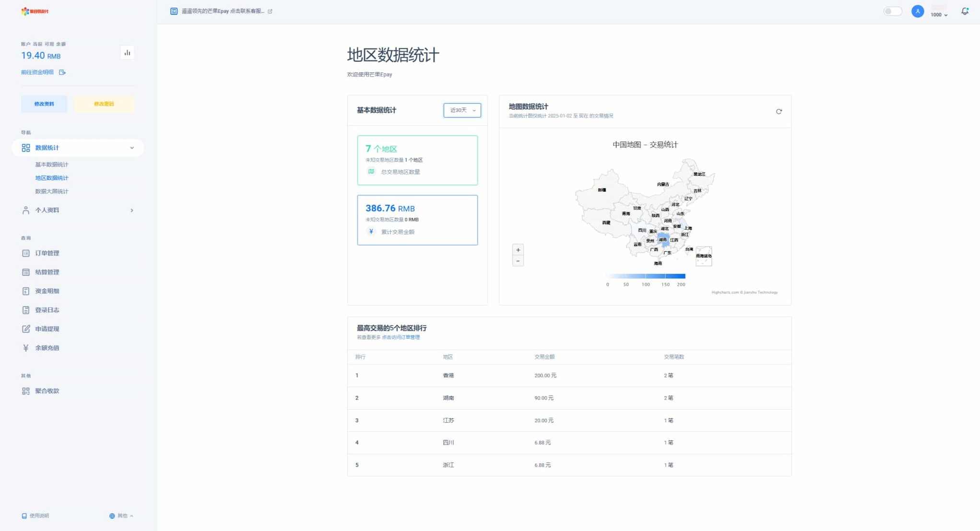Click the map color gradient legend bar
The width and height of the screenshot is (980, 531).
[646, 276]
